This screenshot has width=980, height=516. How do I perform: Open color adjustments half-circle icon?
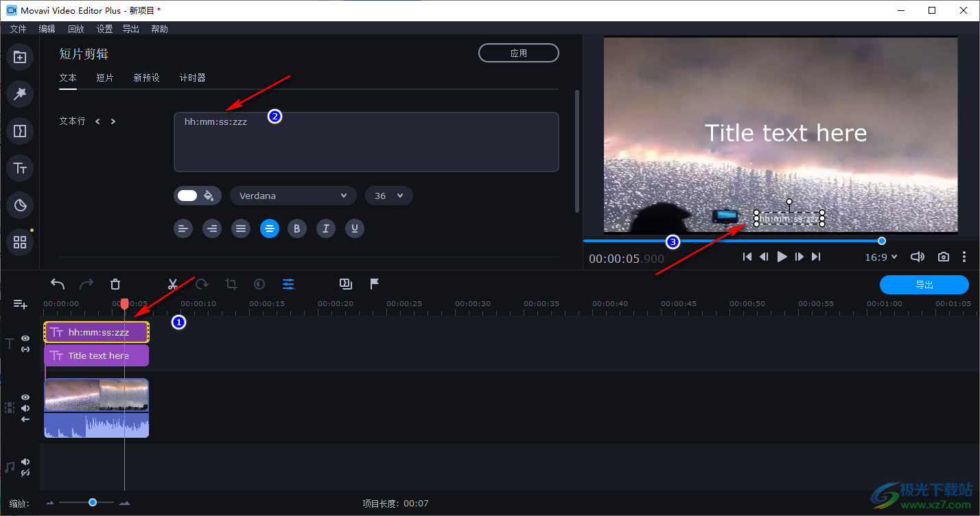(259, 284)
